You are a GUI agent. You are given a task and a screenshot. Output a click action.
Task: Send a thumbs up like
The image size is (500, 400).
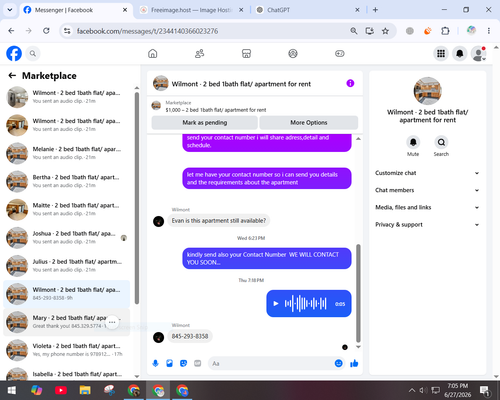pyautogui.click(x=354, y=363)
